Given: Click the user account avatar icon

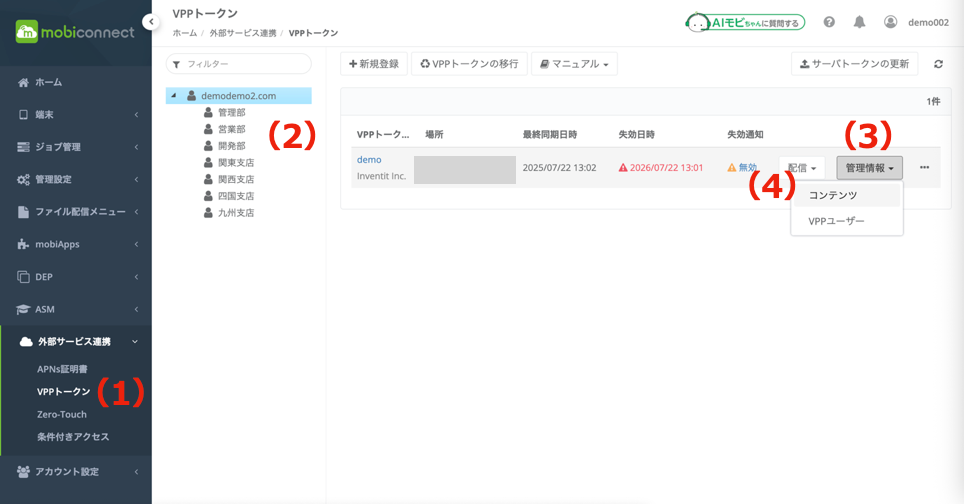Looking at the screenshot, I should coord(890,22).
